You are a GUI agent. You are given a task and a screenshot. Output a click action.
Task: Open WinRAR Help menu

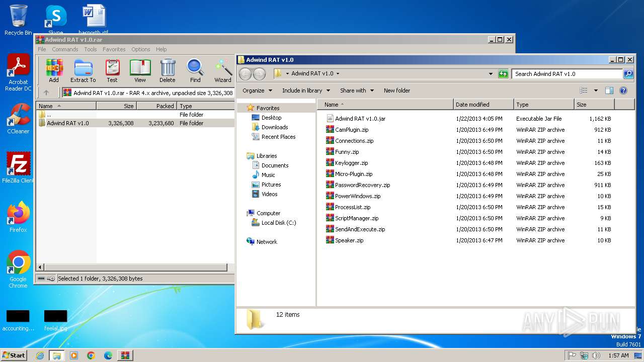pos(161,49)
